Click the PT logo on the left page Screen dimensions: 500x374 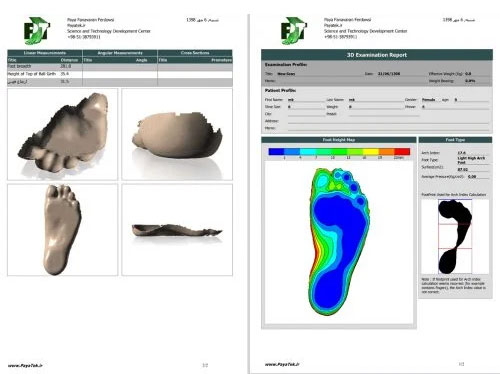pos(37,31)
